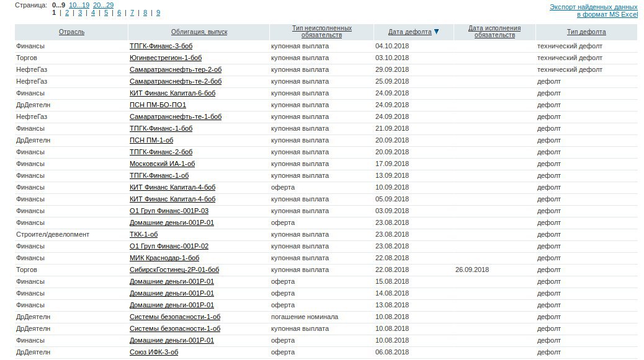
Task: Open Домашние деньги-001Р-01 dated 10.08.2018
Action: coord(172,340)
